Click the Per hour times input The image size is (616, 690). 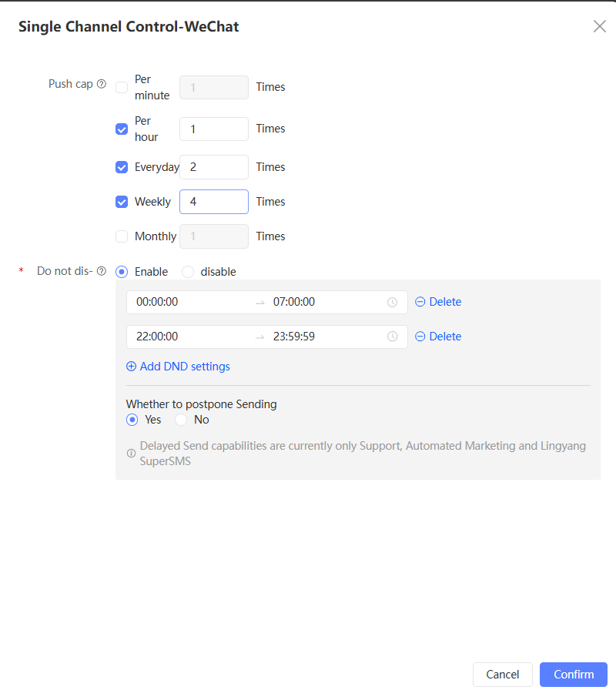point(214,129)
